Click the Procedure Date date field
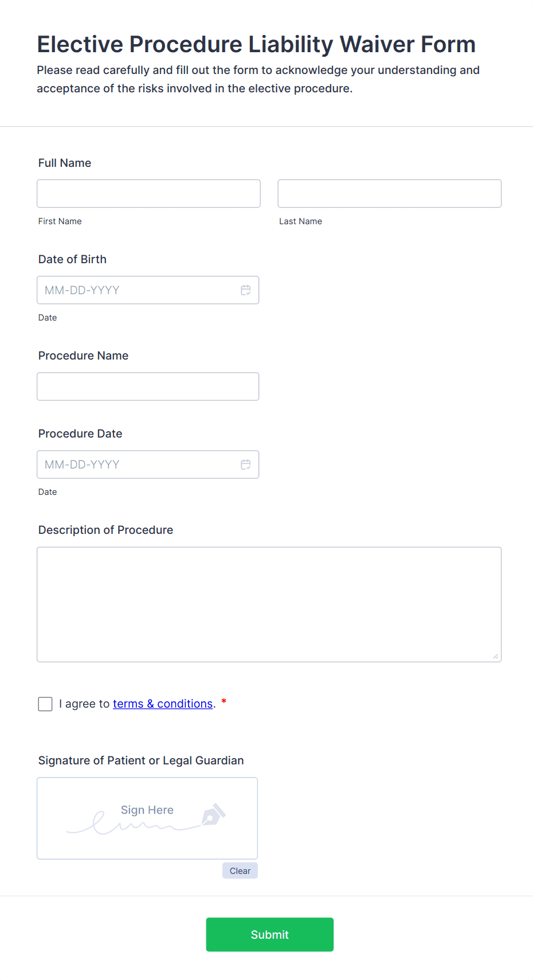 (138, 464)
